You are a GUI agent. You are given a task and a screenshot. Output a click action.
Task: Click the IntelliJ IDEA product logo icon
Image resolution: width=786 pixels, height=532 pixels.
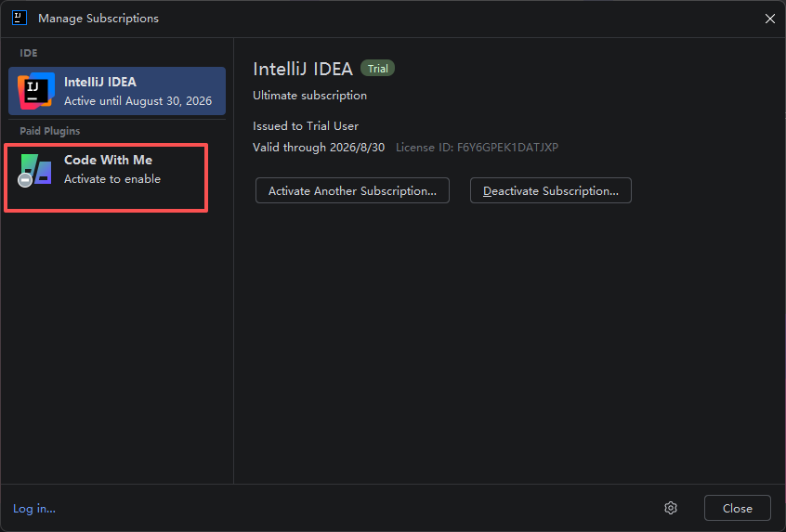(36, 91)
